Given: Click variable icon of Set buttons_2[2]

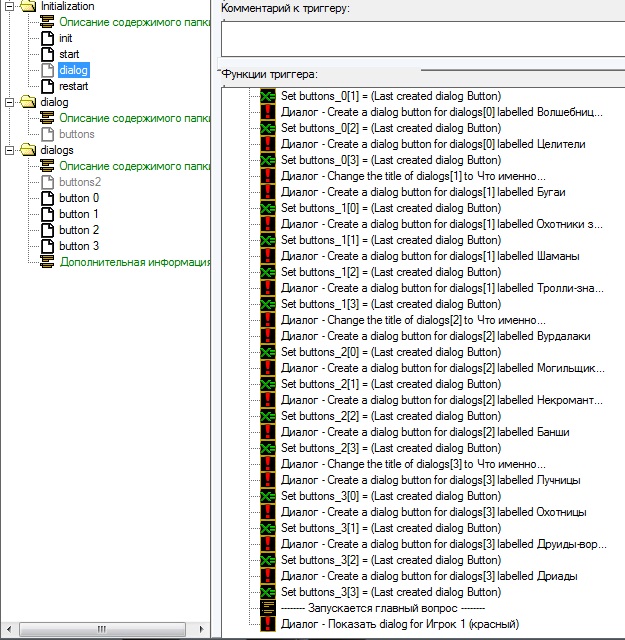Looking at the screenshot, I should (268, 416).
